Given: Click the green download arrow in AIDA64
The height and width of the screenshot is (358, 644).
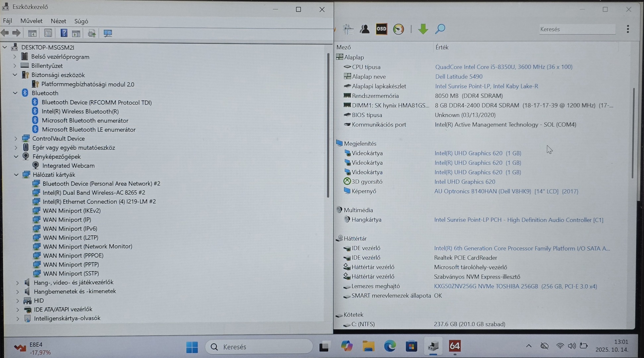Looking at the screenshot, I should (423, 29).
